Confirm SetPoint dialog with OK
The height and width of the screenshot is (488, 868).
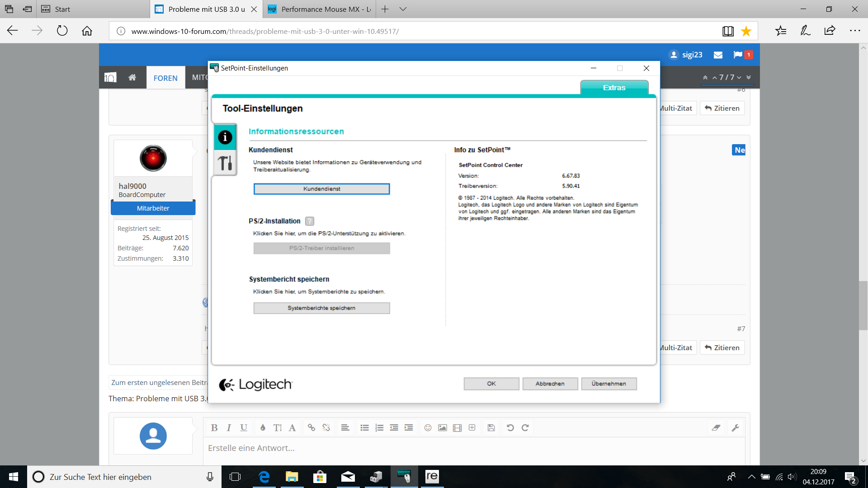pyautogui.click(x=491, y=384)
